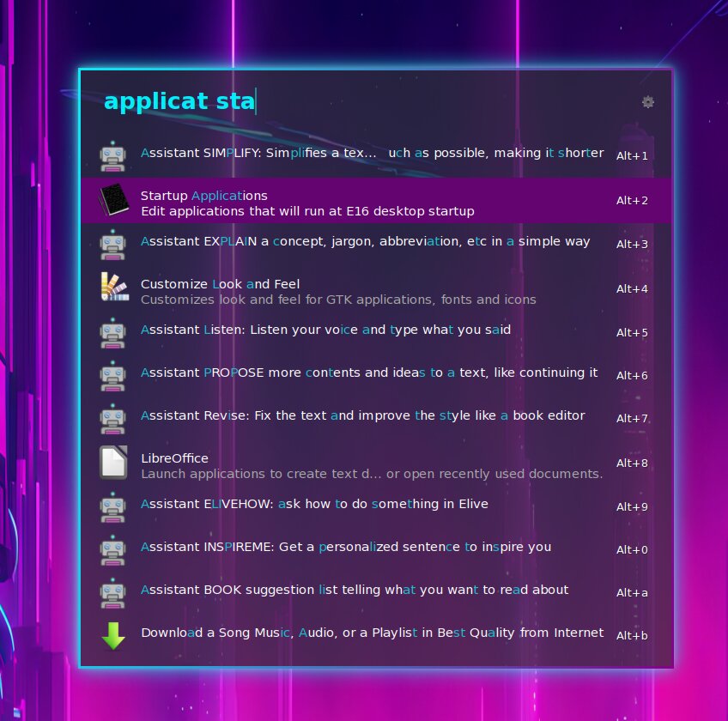Click robot icon beside Assistant Listen
The height and width of the screenshot is (721, 728).
112,333
